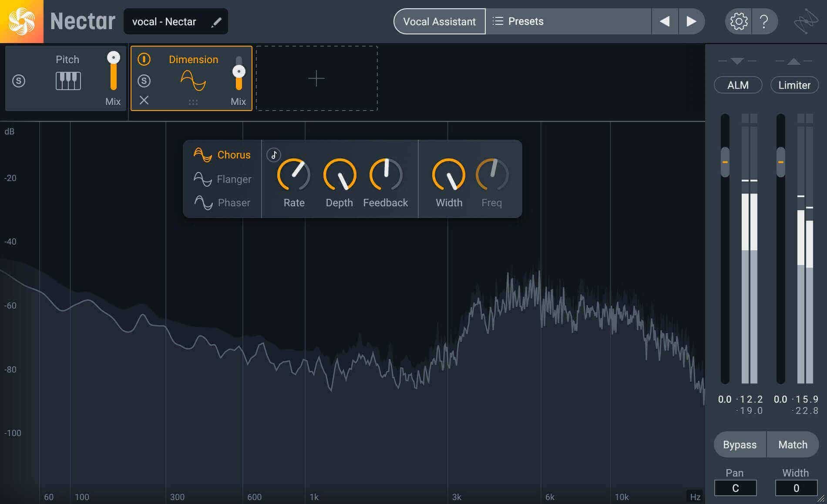Click the Dimension Width knob
This screenshot has width=827, height=504.
tap(449, 175)
